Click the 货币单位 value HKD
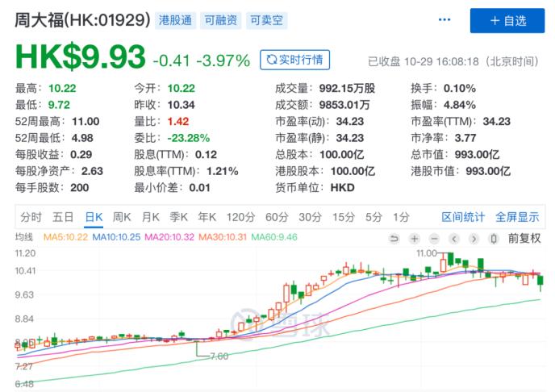Viewport: 555px width, 392px height. [x=343, y=187]
